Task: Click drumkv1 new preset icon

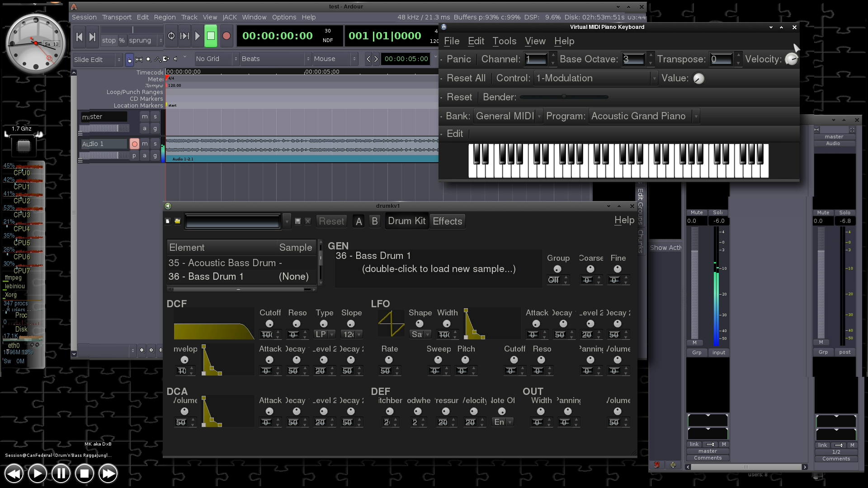Action: [168, 221]
